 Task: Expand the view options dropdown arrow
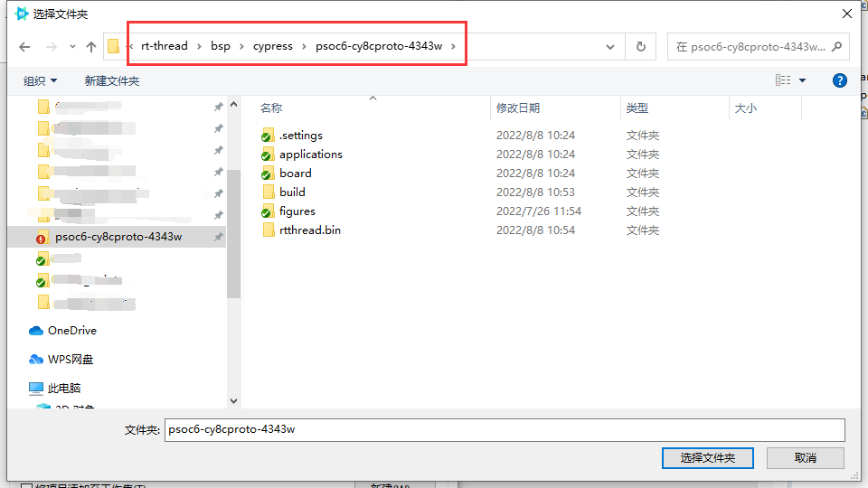(x=802, y=81)
